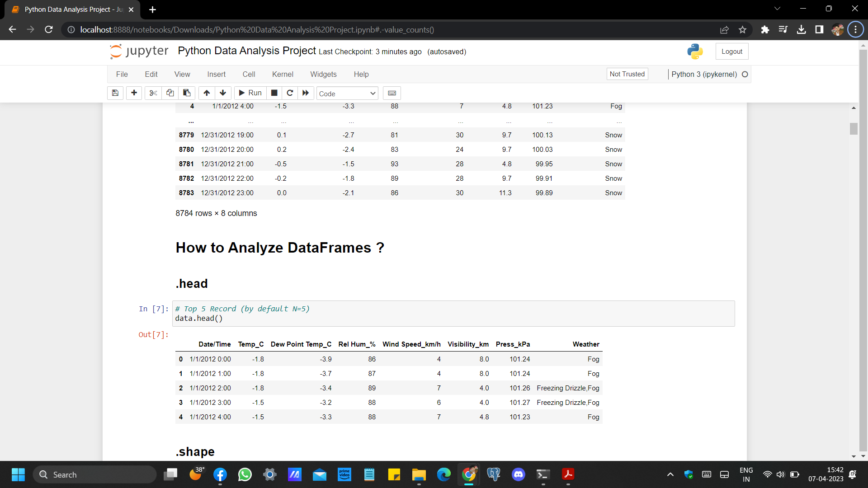Save the notebook with the floppy disk icon

coord(115,93)
